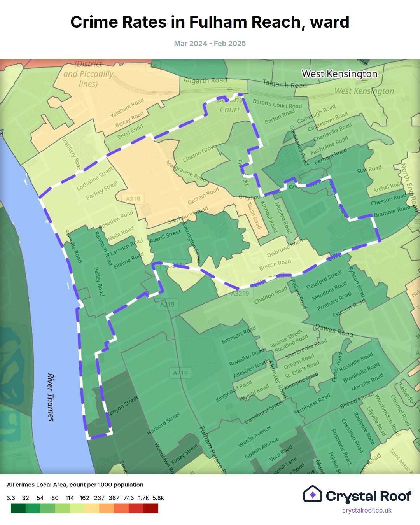Click the All crimes Local Area legend caption
This screenshot has width=420, height=525.
(75, 485)
